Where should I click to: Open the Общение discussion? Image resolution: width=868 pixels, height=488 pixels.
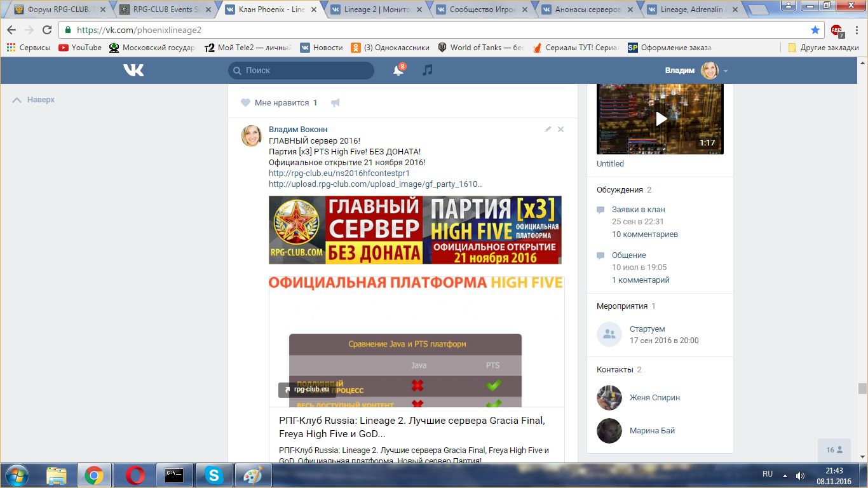click(629, 255)
